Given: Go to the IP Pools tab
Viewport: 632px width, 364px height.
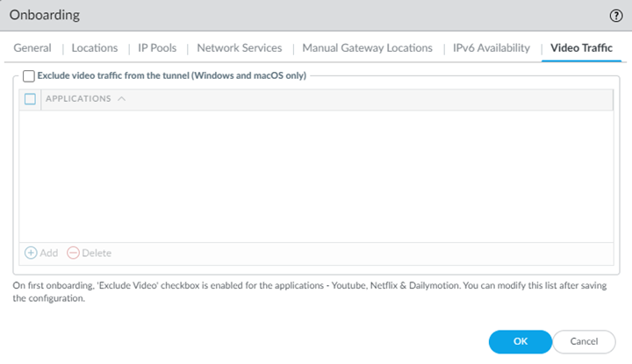Looking at the screenshot, I should (157, 48).
